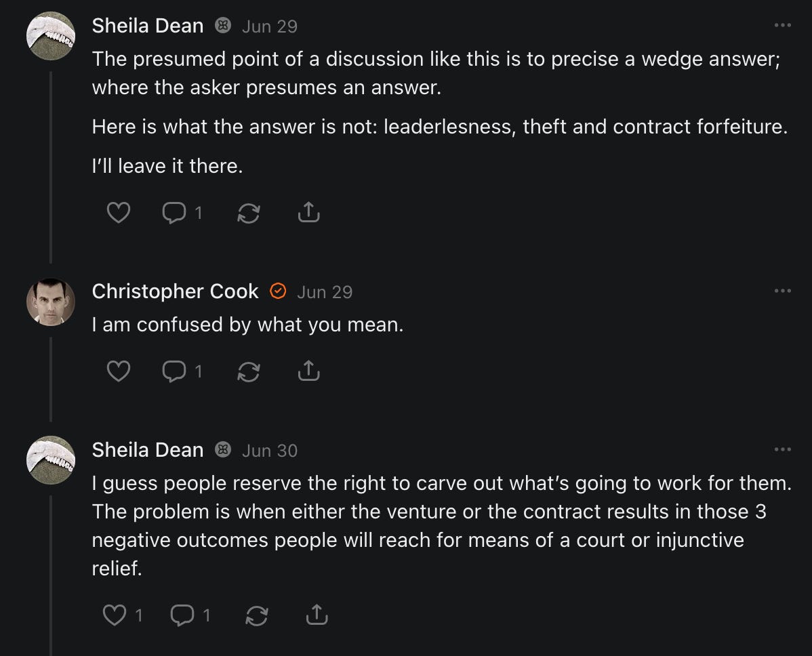Open Sheila Dean's name on Jun 30 comment
The width and height of the screenshot is (812, 656).
147,450
